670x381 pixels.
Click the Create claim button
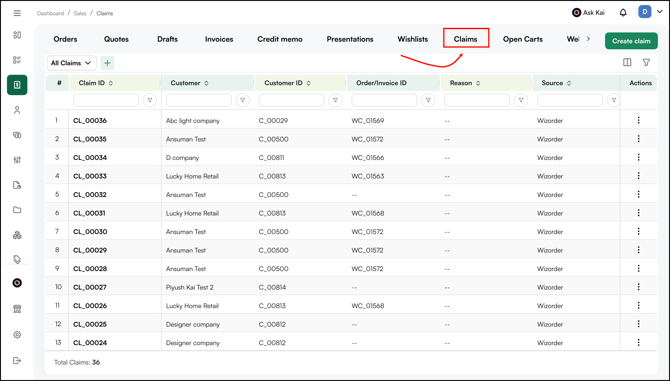(x=631, y=41)
